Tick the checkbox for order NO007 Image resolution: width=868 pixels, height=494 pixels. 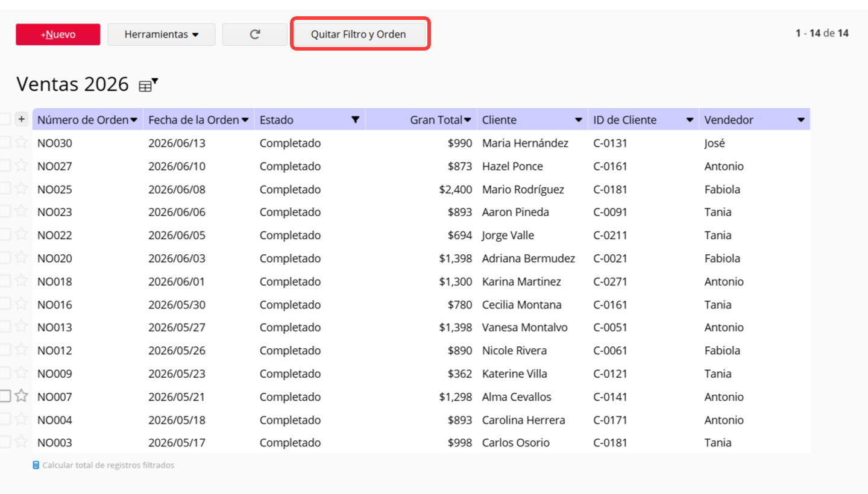click(5, 396)
